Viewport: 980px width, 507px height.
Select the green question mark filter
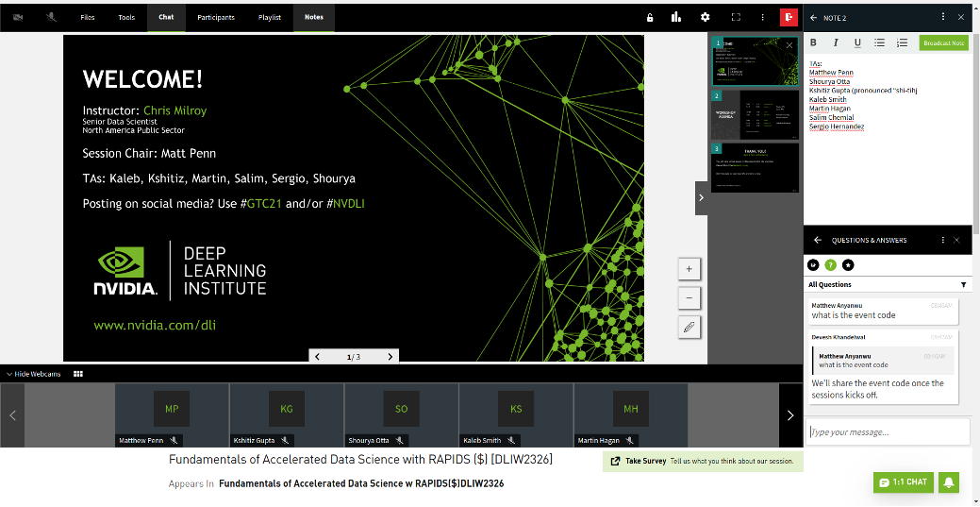(x=831, y=264)
